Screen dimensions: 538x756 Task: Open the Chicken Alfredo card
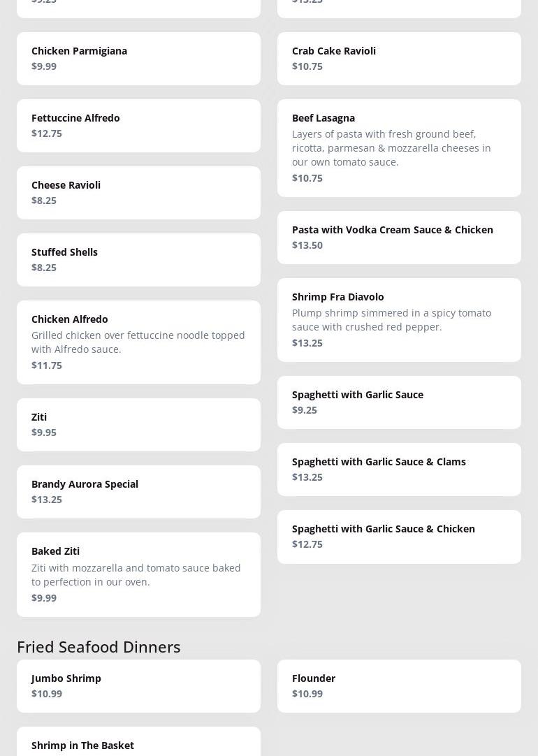coord(138,342)
